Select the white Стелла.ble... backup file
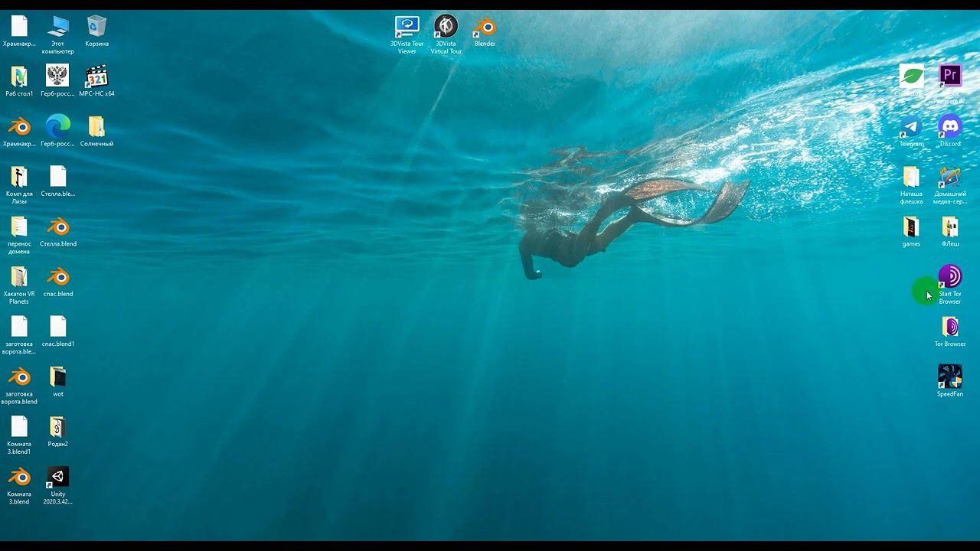 coord(58,177)
